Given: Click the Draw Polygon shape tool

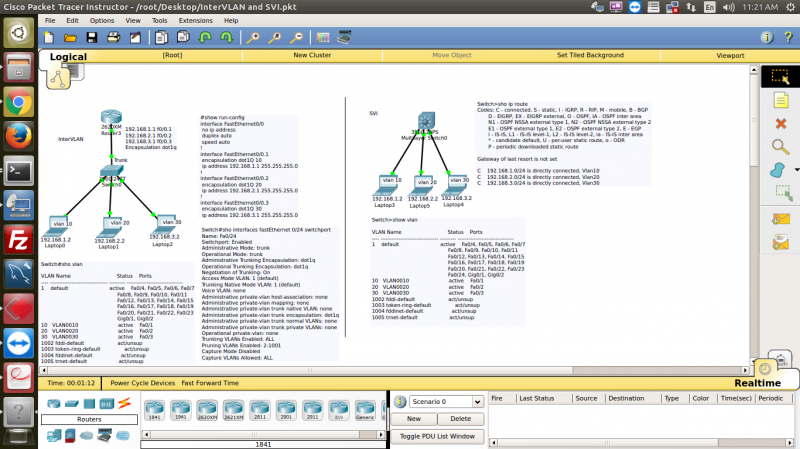Looking at the screenshot, I should [778, 170].
